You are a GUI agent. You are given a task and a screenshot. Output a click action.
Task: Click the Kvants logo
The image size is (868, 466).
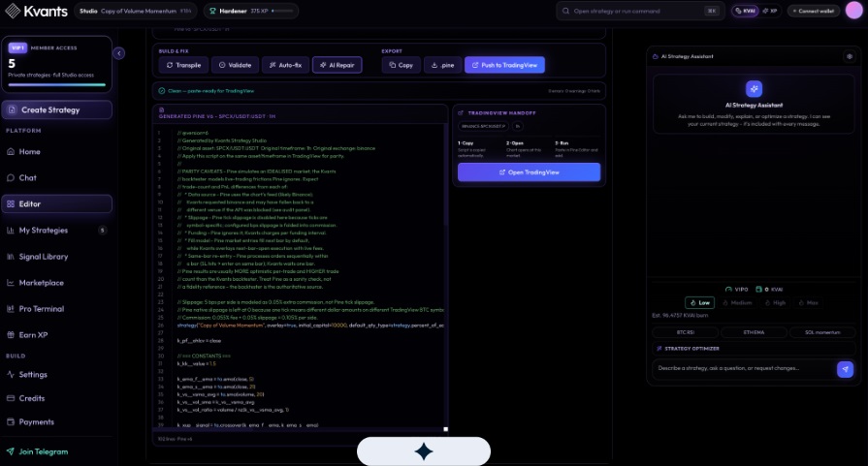(x=37, y=11)
